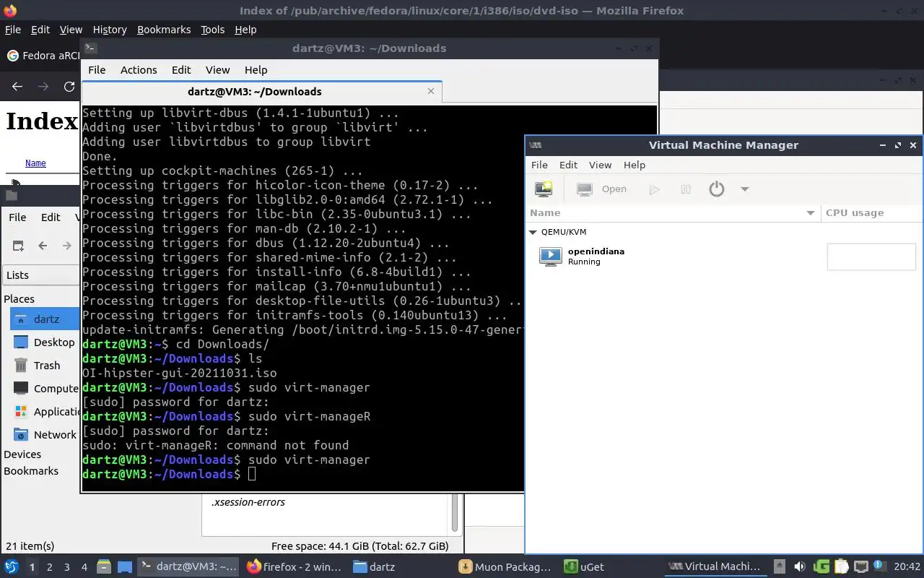Open the selected VM console
Viewport: 924px width, 578px height.
coord(602,189)
